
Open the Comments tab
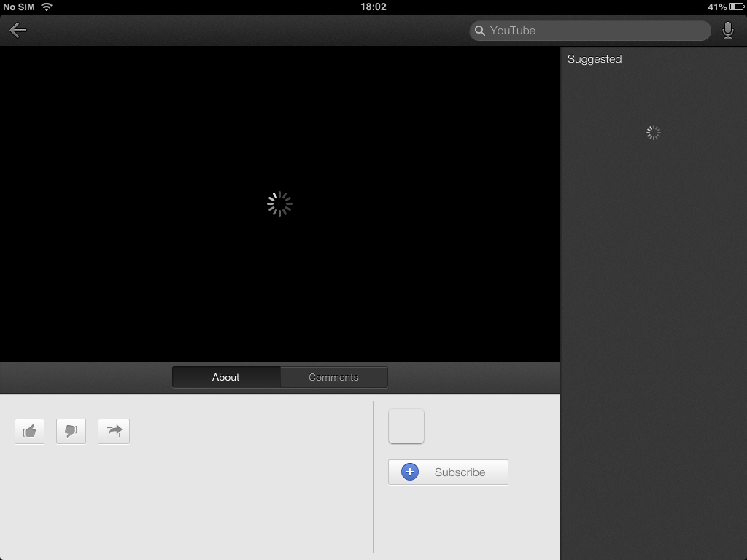334,377
